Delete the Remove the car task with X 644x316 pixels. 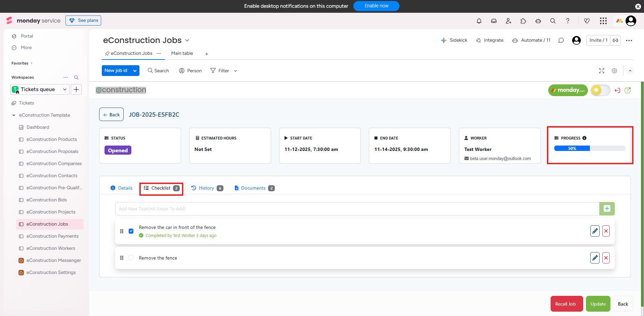[x=606, y=231]
